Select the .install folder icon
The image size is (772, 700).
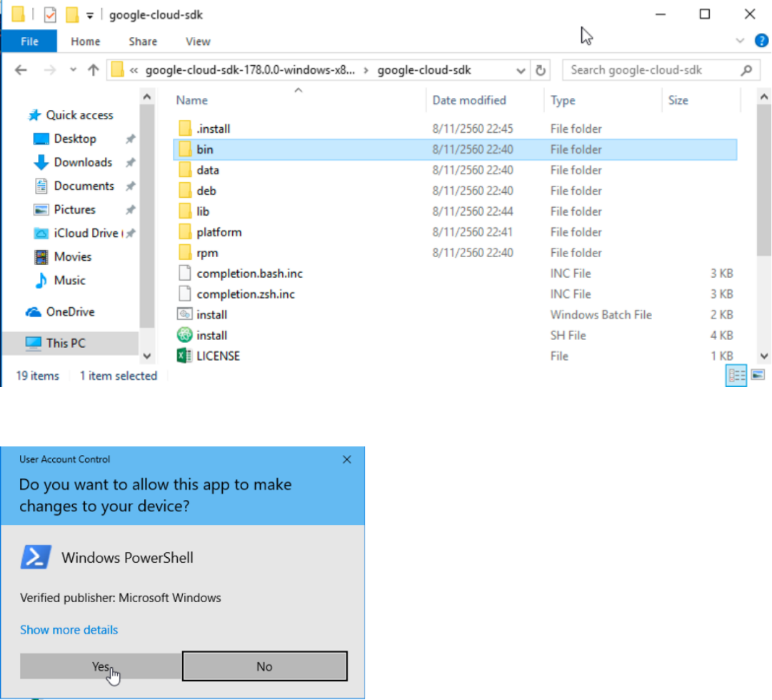point(185,129)
